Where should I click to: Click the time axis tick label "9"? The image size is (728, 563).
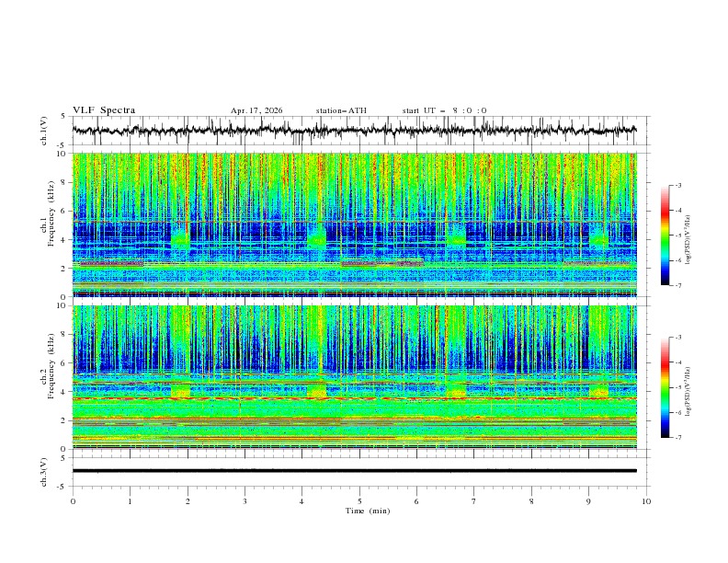[x=588, y=501]
